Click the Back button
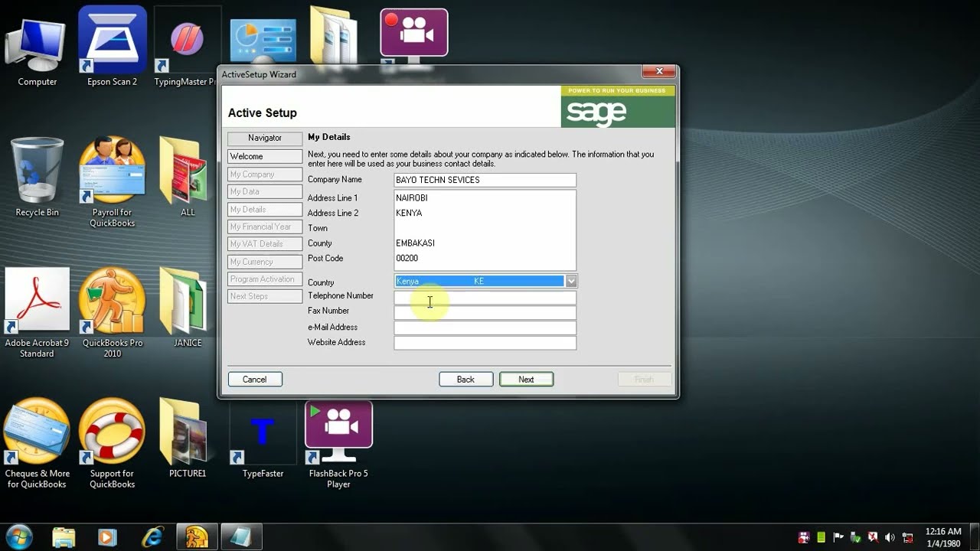 pyautogui.click(x=465, y=379)
